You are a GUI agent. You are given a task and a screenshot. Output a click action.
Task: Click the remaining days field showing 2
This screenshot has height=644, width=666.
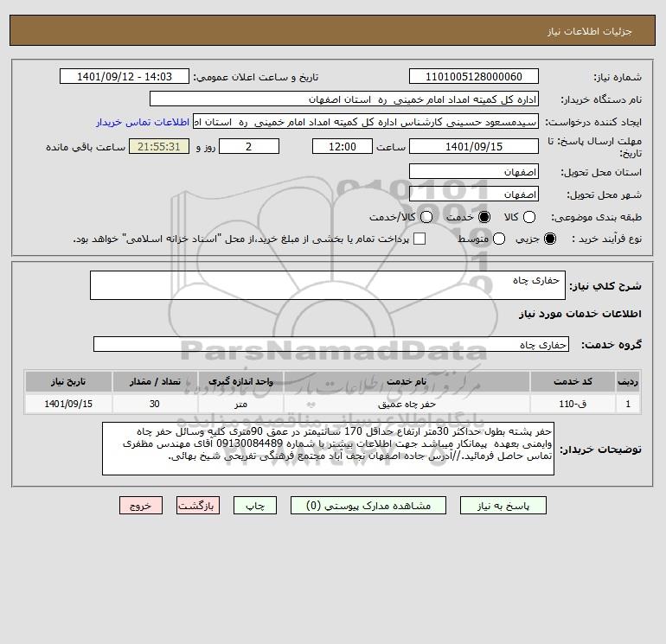click(249, 146)
